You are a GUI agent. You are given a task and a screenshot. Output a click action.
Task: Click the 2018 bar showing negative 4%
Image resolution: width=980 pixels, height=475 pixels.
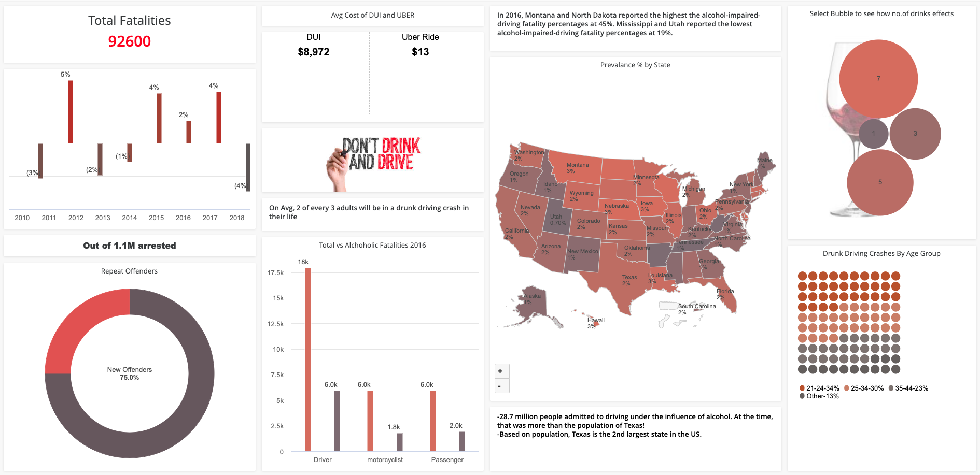248,167
